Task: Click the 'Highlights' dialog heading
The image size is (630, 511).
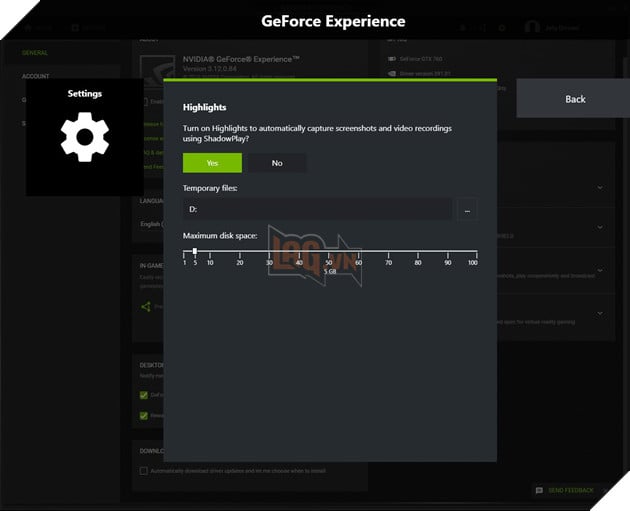Action: (205, 107)
